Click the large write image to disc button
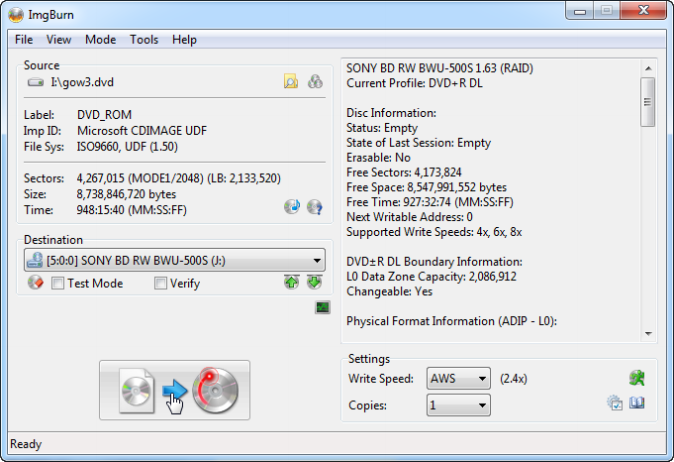 tap(174, 391)
